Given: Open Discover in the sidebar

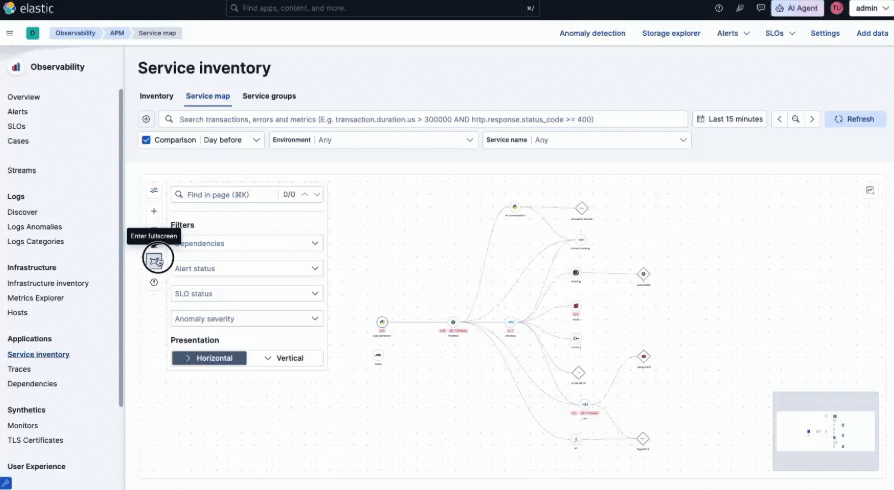Looking at the screenshot, I should tap(22, 212).
